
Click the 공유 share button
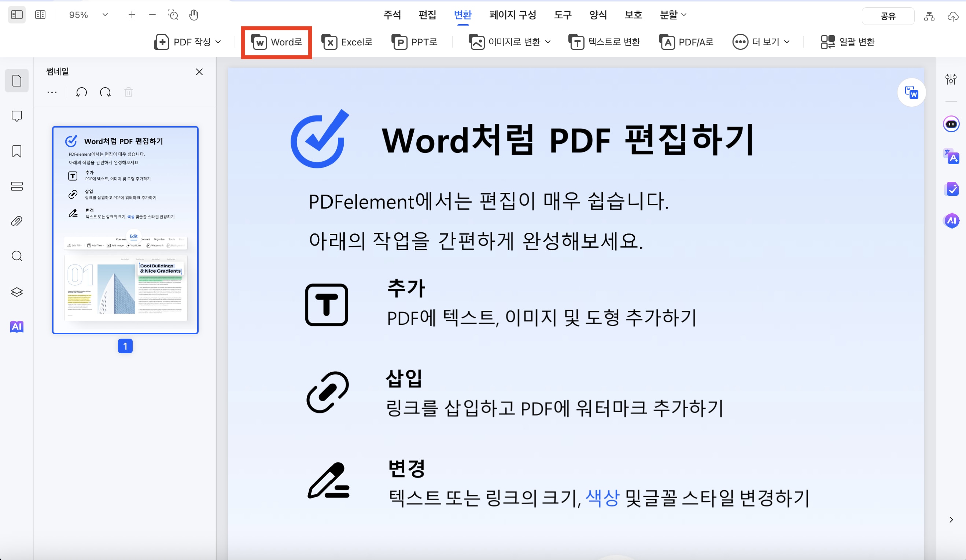(x=888, y=16)
